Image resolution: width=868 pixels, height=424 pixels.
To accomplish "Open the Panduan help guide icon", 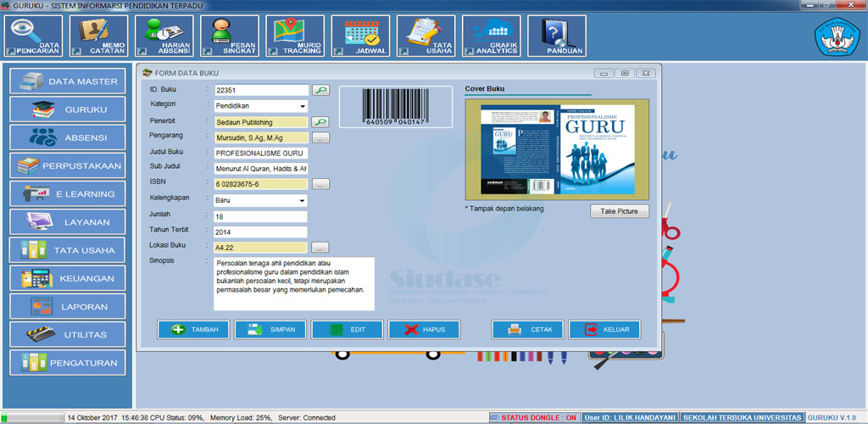I will coord(557,36).
